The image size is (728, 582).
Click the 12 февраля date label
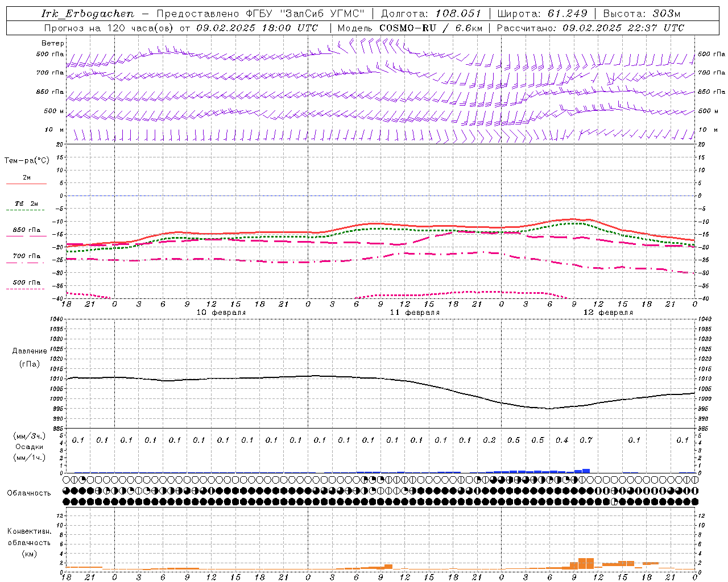click(608, 313)
